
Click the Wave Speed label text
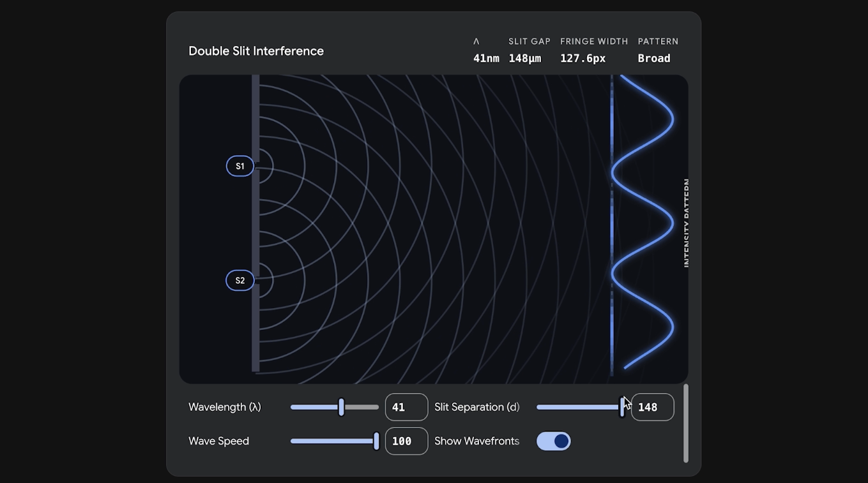pyautogui.click(x=218, y=441)
